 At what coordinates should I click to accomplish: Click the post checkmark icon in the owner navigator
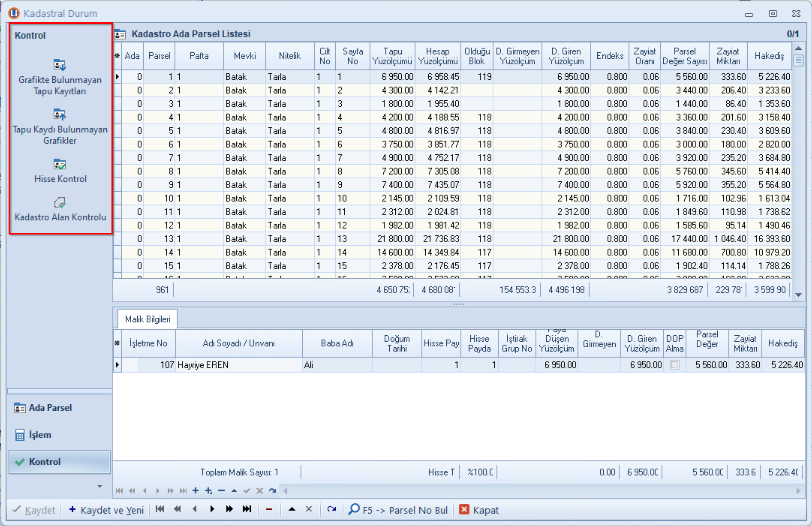tap(247, 491)
